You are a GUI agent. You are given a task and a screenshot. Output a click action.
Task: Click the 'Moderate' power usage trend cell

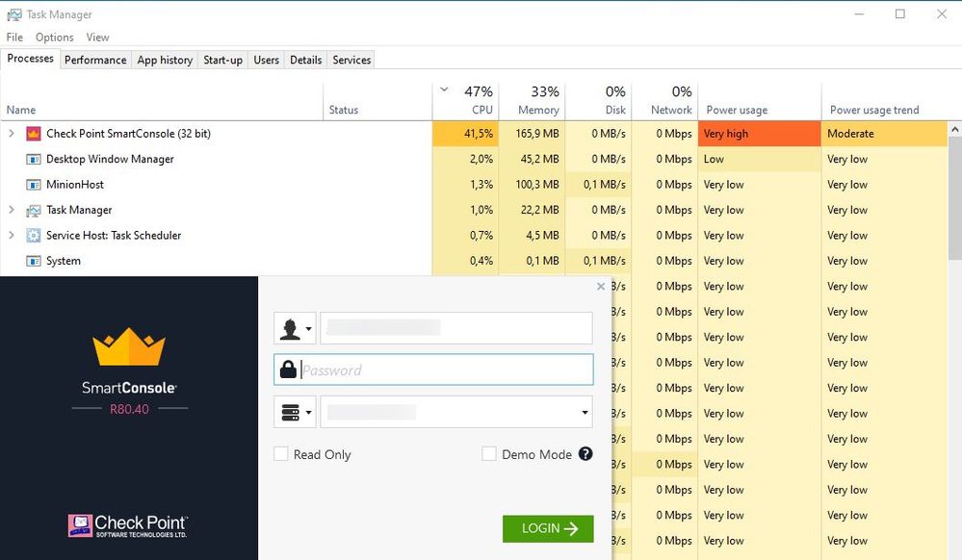[x=884, y=134]
